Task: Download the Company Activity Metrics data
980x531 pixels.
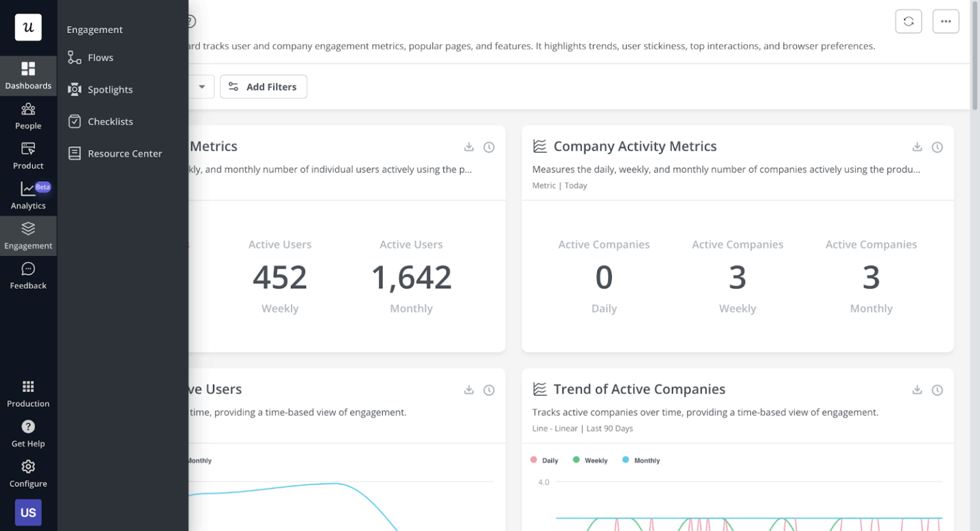Action: pyautogui.click(x=917, y=147)
